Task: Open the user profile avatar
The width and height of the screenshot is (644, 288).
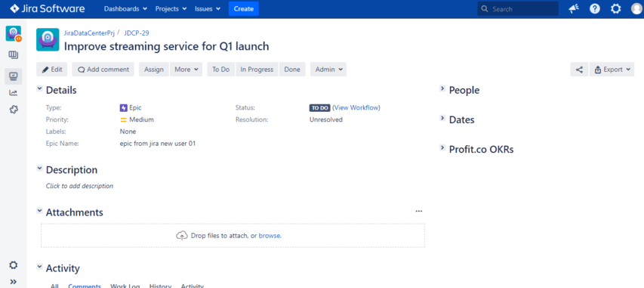Action: tap(636, 8)
